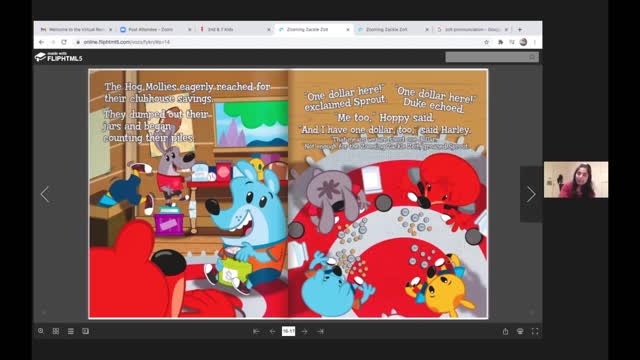
Task: Close the Post Attendee - Zoom tab
Action: (x=190, y=29)
